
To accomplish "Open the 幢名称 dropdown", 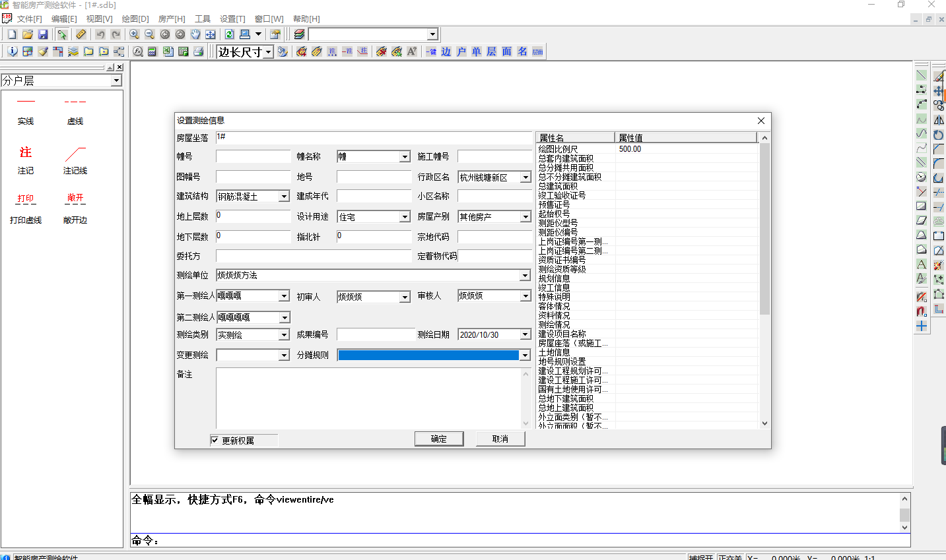I will point(405,157).
